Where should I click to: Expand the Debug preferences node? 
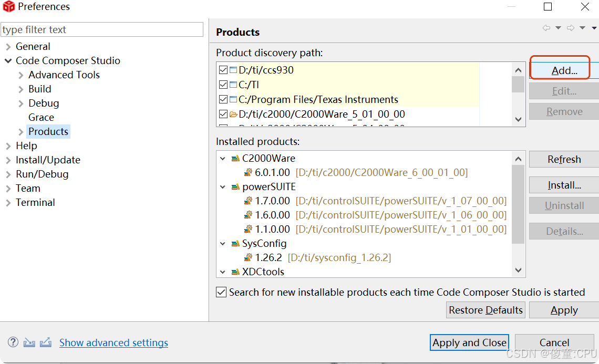(21, 103)
